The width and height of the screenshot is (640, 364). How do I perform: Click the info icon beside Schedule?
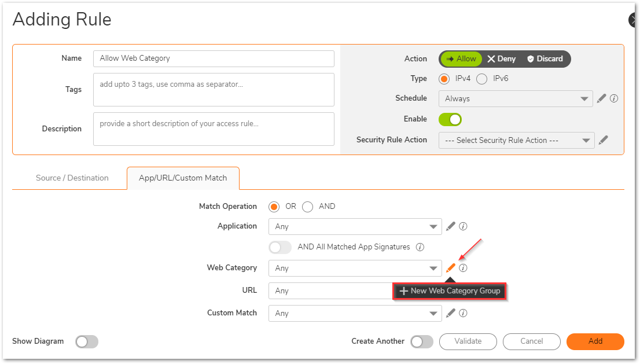(614, 98)
